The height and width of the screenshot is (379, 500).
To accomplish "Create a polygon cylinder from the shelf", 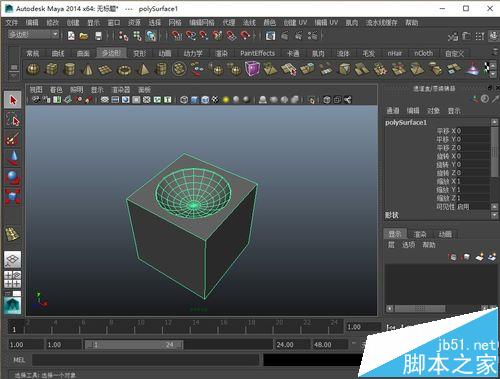I will [x=69, y=69].
